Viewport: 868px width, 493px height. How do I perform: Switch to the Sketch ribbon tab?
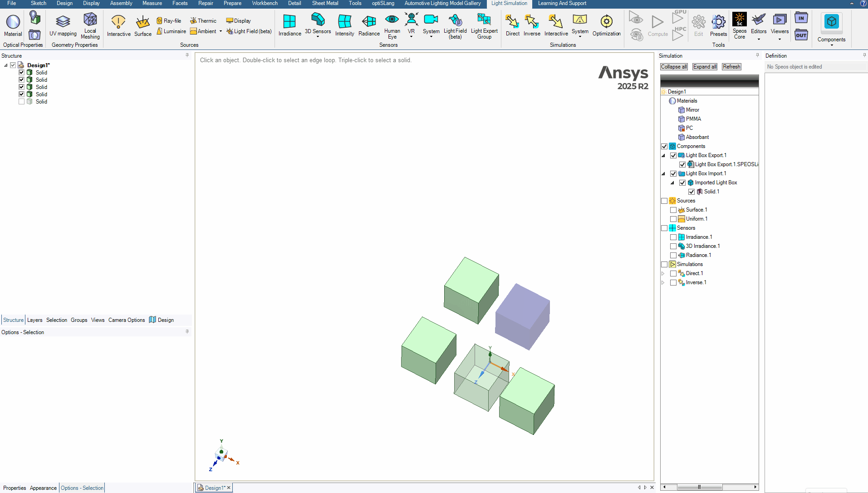(x=39, y=3)
